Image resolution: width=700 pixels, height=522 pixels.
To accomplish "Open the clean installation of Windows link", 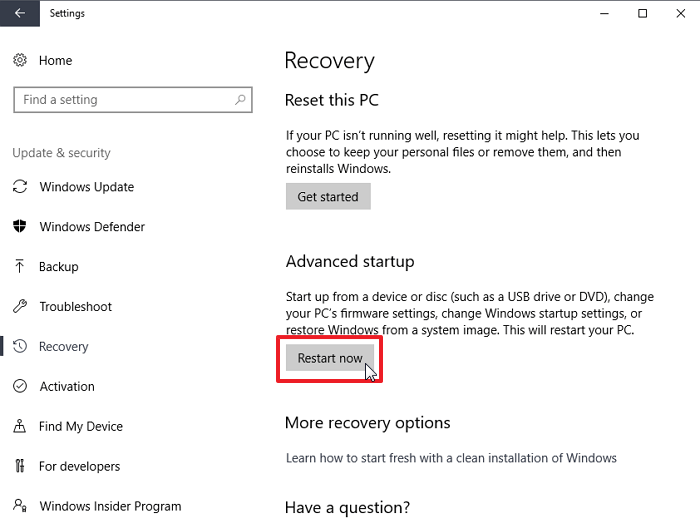I will (x=451, y=458).
